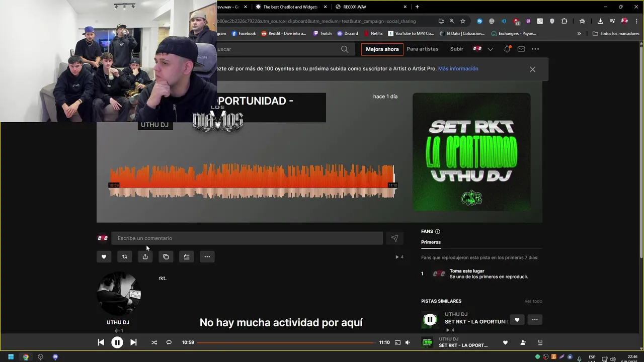Open header settings and more ellipsis

[x=535, y=49]
